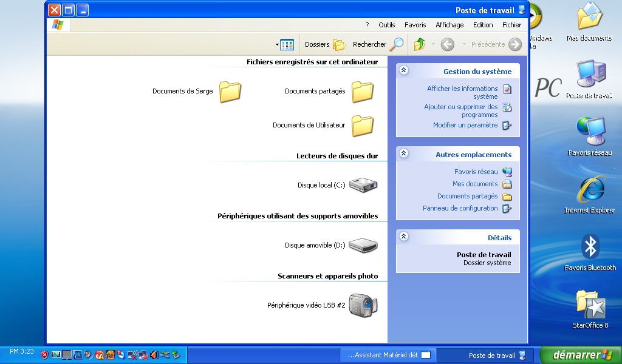Collapse the Gestion du système panel

[x=403, y=70]
